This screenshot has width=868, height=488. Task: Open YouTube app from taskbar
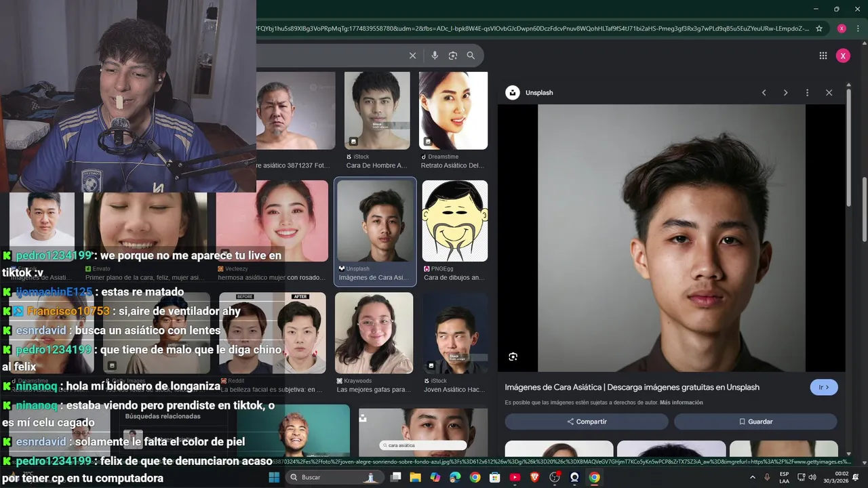515,477
